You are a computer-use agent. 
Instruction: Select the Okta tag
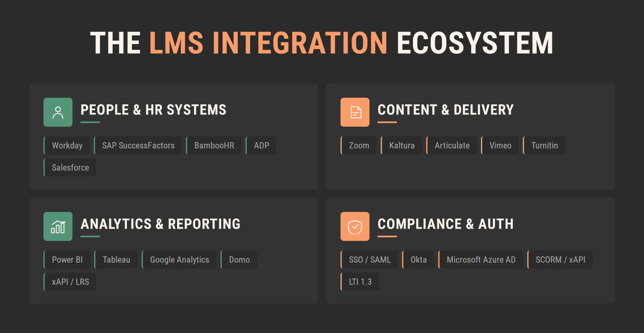[418, 260]
